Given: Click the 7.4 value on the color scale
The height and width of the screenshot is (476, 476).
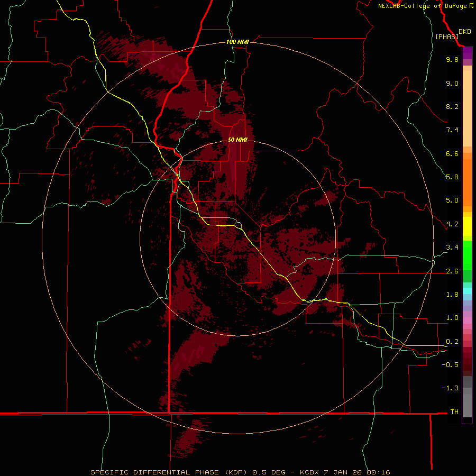Looking at the screenshot, I should click(452, 130).
